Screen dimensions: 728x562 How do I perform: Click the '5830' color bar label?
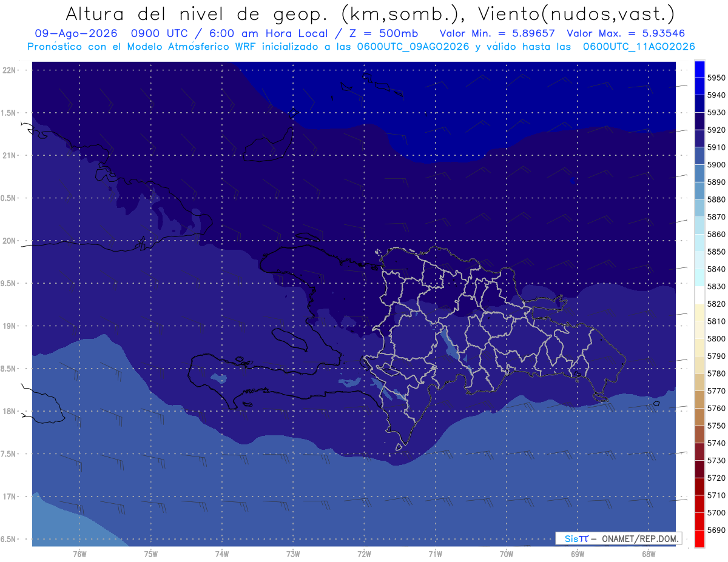pos(716,286)
